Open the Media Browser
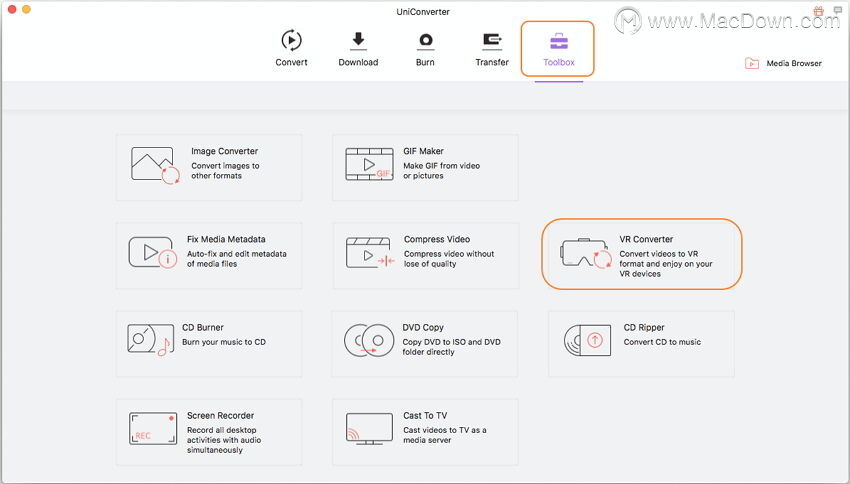This screenshot has height=484, width=850. [783, 63]
